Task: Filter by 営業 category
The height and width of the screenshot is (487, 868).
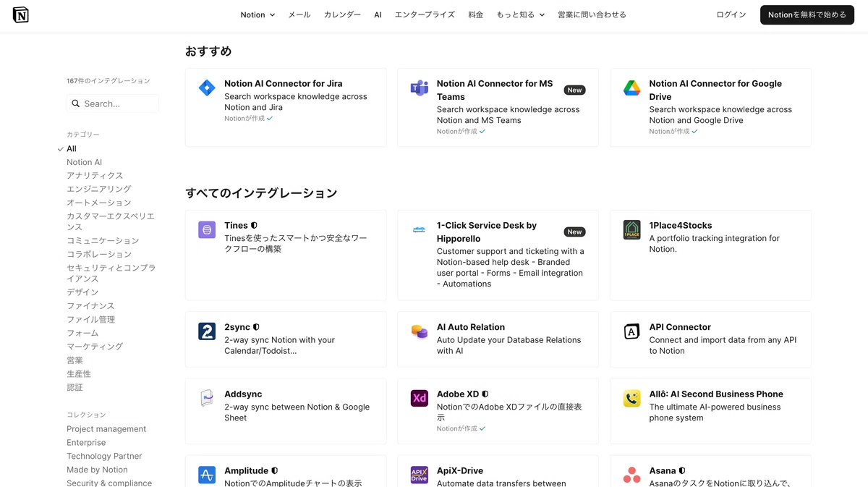Action: 75,360
